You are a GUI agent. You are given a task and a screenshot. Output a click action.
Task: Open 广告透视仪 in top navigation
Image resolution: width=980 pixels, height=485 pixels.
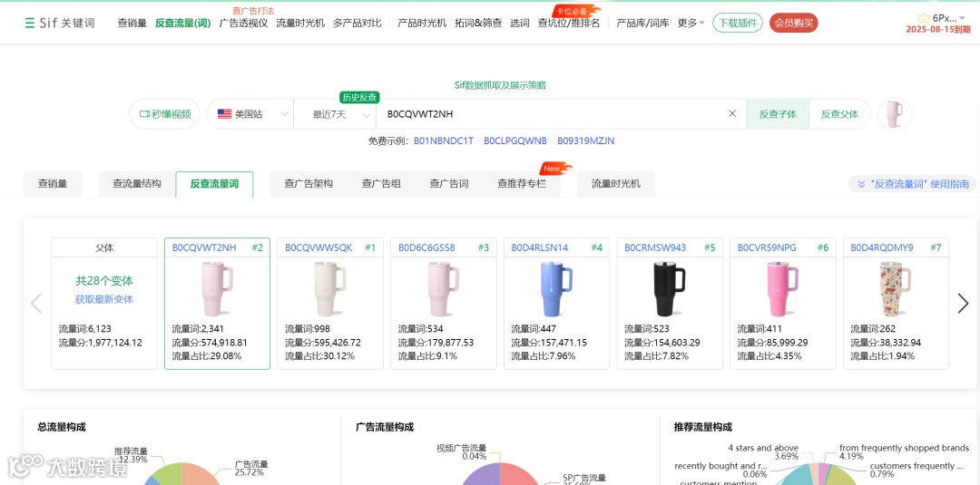click(243, 23)
